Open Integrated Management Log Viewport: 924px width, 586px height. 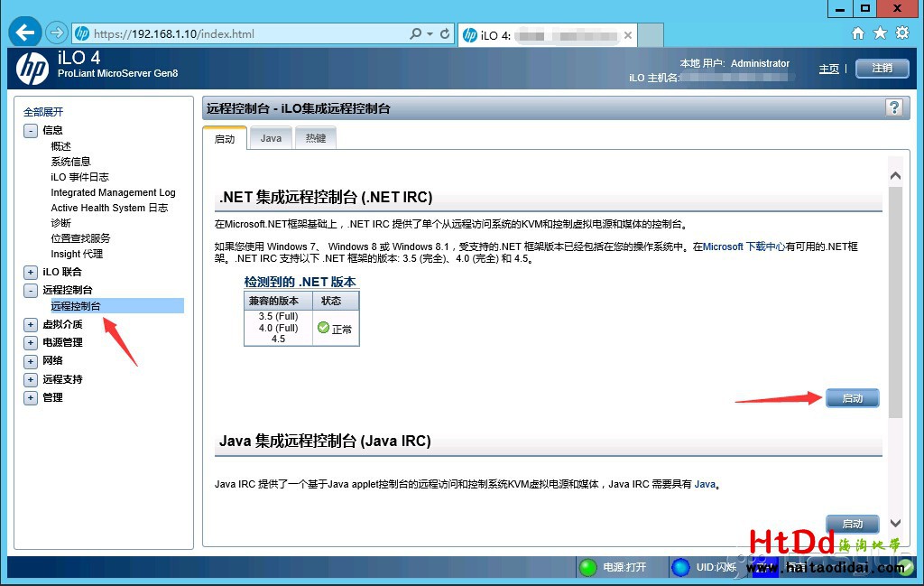[113, 192]
